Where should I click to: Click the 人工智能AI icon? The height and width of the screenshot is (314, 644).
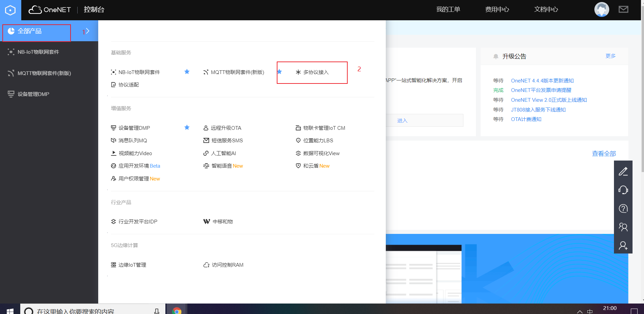[206, 153]
